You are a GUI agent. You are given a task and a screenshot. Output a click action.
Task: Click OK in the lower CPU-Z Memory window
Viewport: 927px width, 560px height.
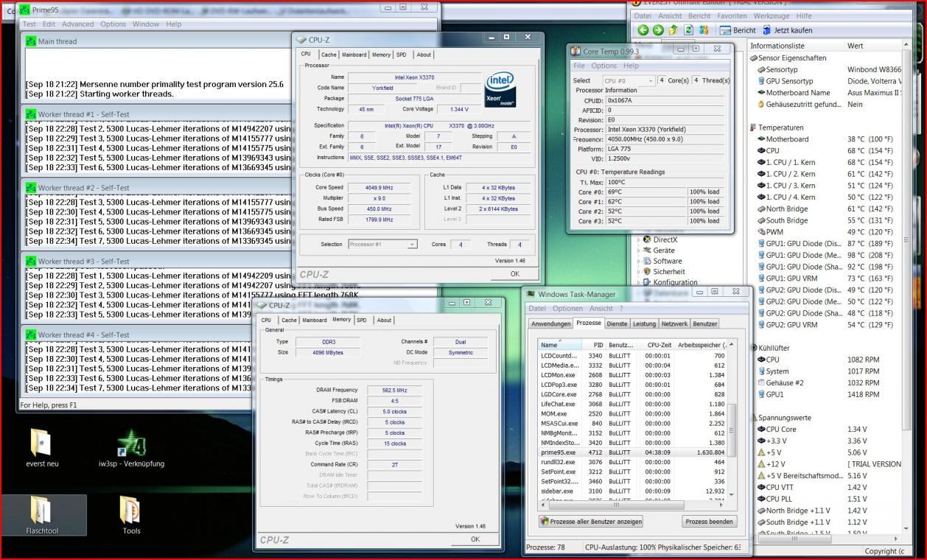pos(475,539)
